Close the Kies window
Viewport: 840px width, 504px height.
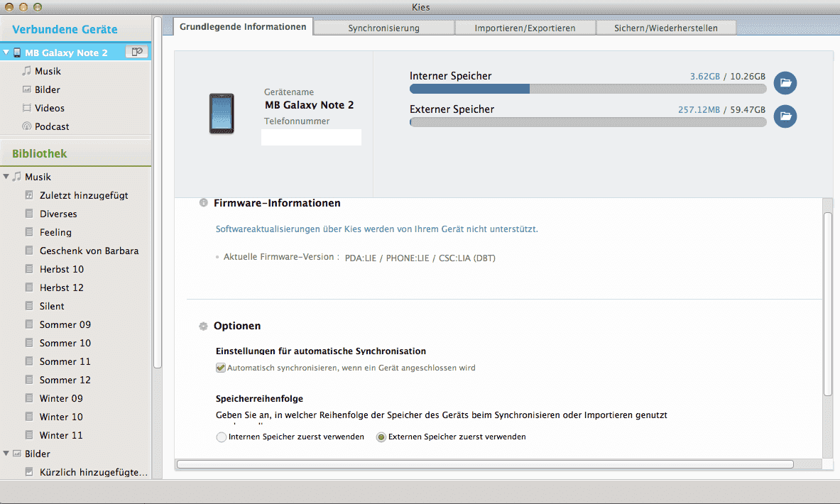pos(9,7)
